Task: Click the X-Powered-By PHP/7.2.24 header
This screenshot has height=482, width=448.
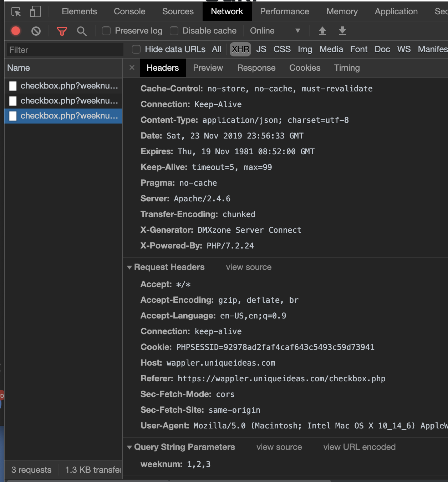Action: click(x=197, y=246)
